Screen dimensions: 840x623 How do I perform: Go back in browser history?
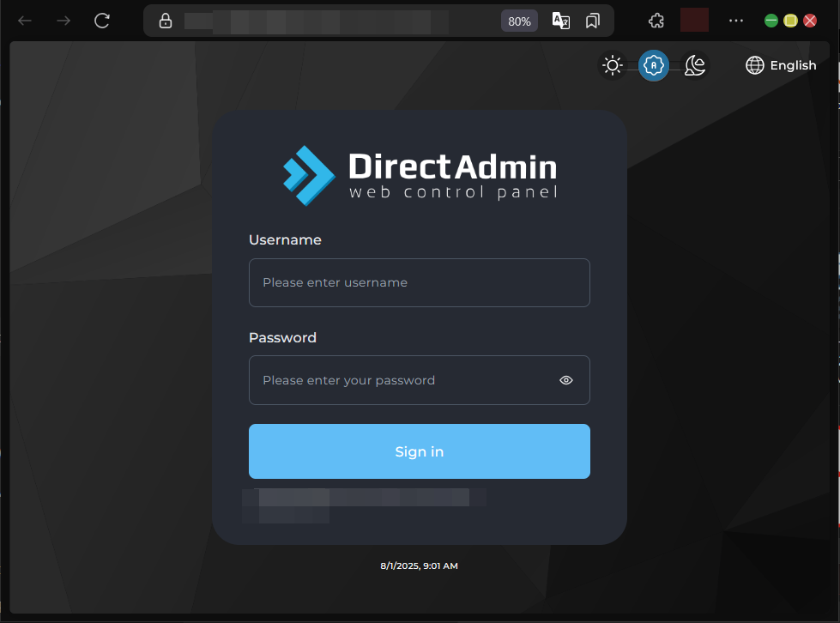[x=25, y=21]
